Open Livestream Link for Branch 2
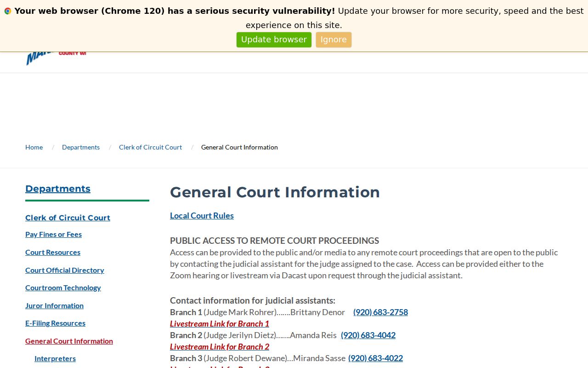Image resolution: width=588 pixels, height=368 pixels. (220, 347)
